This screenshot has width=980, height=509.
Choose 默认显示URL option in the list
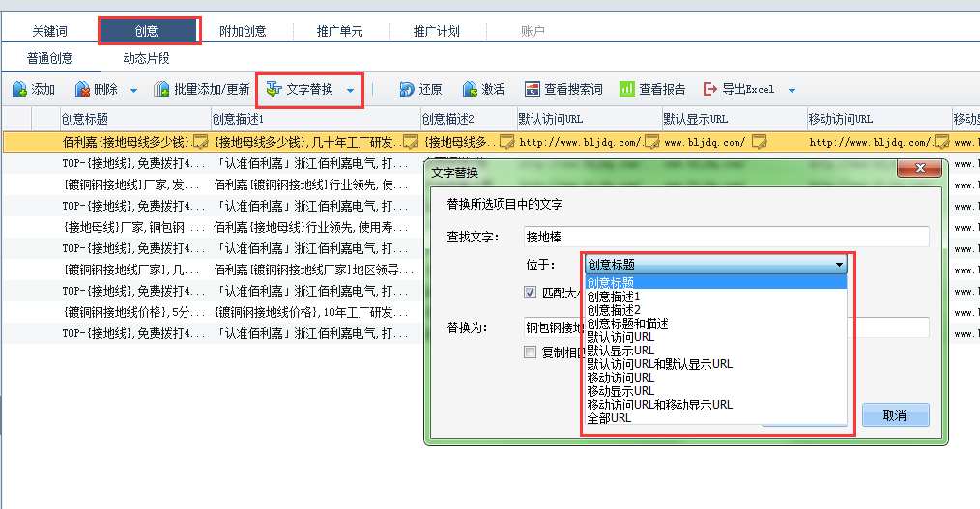[x=715, y=351]
